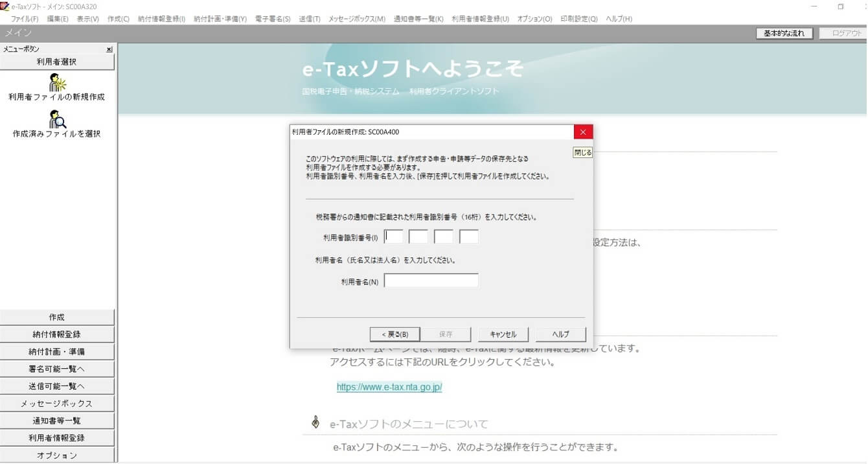Click the 納付情報登録 sidebar button

[57, 334]
